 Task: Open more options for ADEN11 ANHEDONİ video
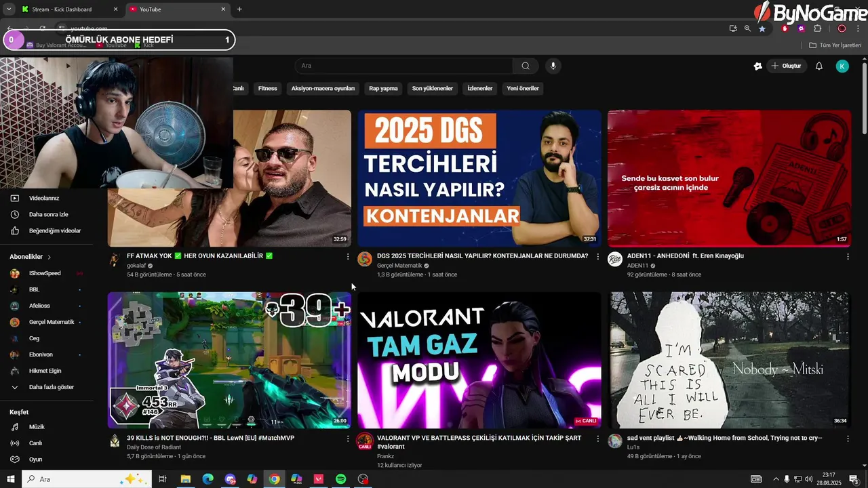(848, 257)
